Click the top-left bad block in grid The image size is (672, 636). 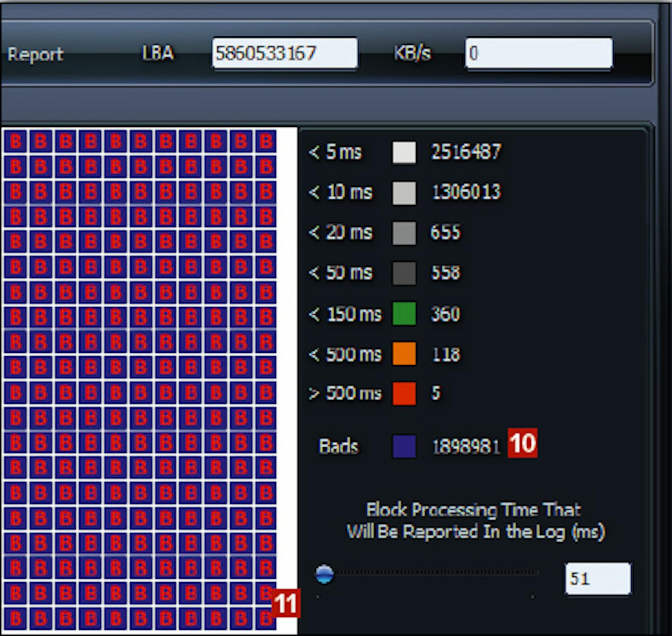pyautogui.click(x=15, y=142)
